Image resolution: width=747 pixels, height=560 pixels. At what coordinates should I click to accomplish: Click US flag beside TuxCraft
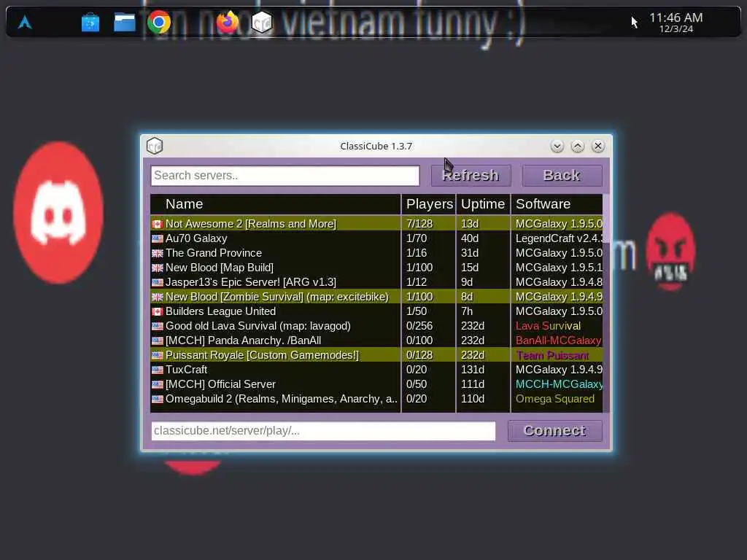158,370
